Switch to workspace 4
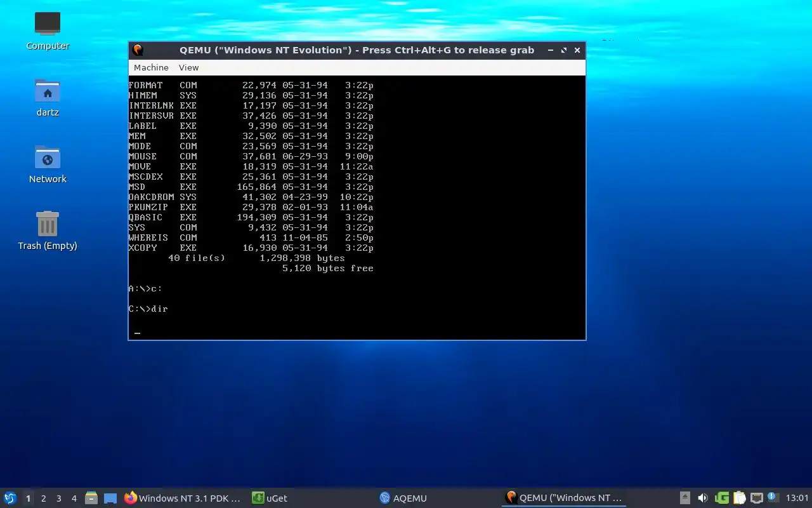 (x=74, y=498)
